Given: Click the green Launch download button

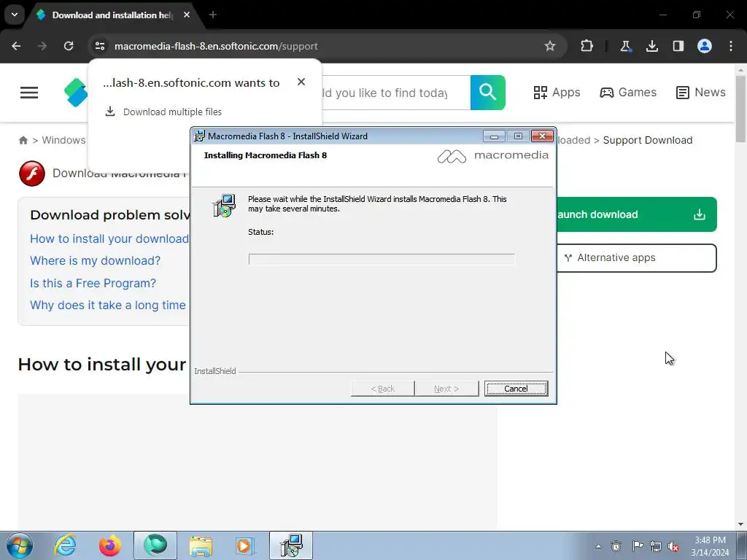Looking at the screenshot, I should (636, 214).
